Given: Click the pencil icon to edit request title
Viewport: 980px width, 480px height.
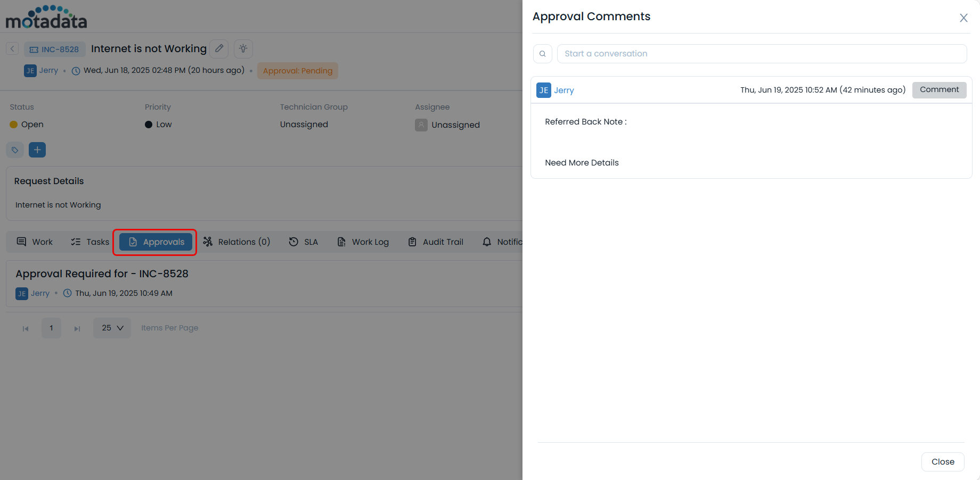Looking at the screenshot, I should (x=219, y=48).
